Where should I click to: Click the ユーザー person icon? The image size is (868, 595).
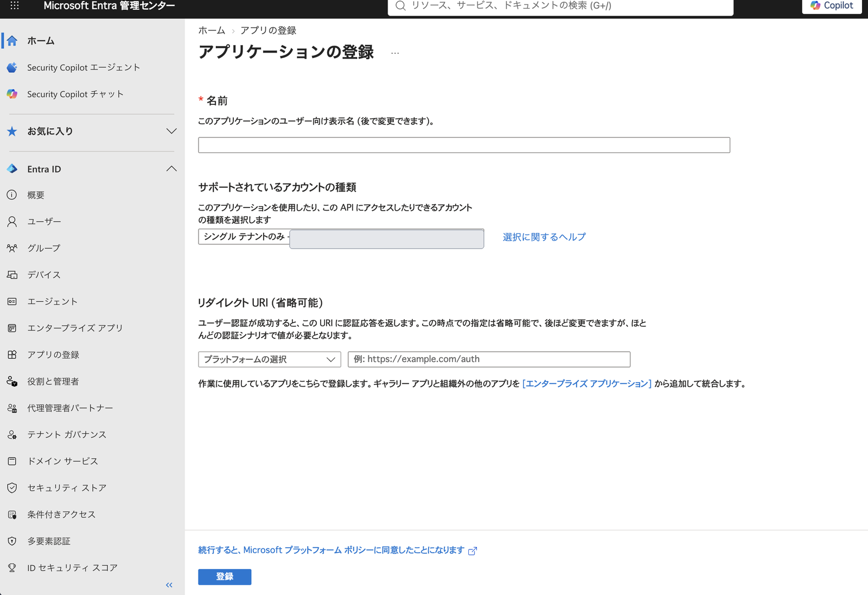click(x=12, y=221)
